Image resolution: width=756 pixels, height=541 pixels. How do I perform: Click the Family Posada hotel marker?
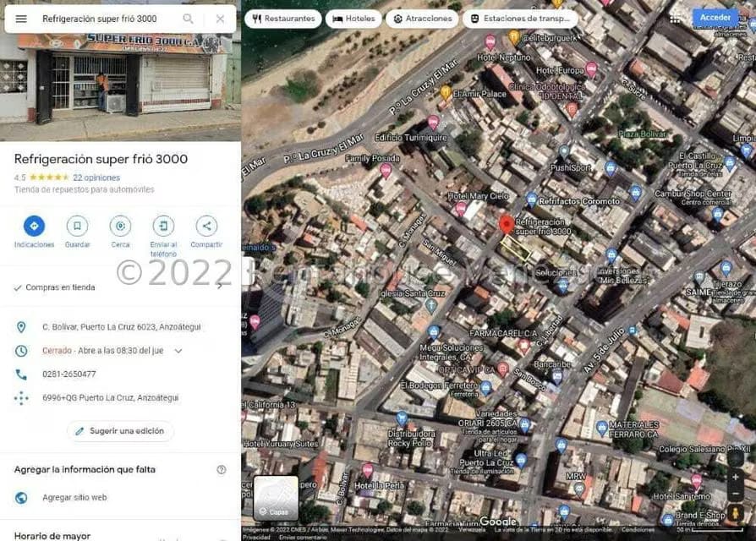(386, 171)
